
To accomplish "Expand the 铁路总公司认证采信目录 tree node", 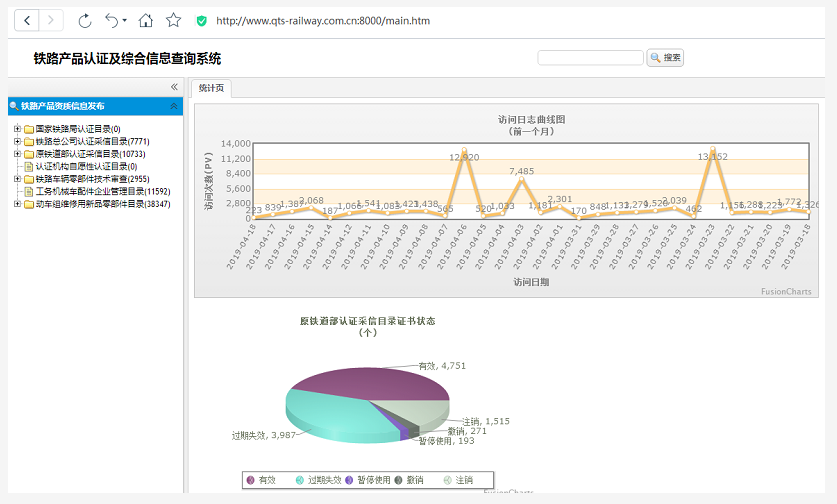I will [17, 141].
